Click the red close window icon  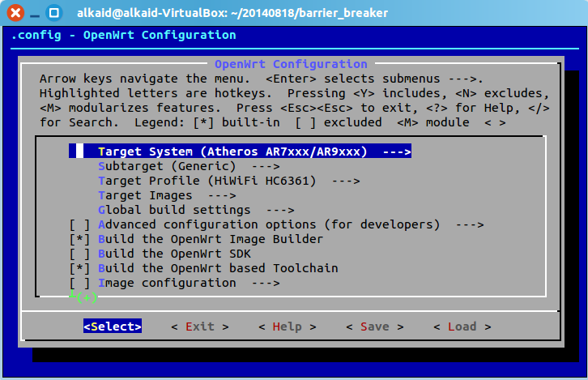(15, 13)
